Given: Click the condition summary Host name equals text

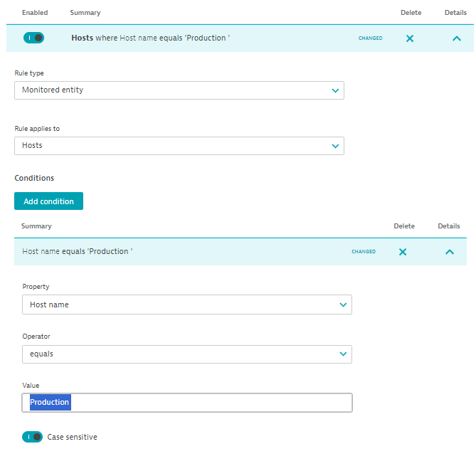Looking at the screenshot, I should click(77, 251).
